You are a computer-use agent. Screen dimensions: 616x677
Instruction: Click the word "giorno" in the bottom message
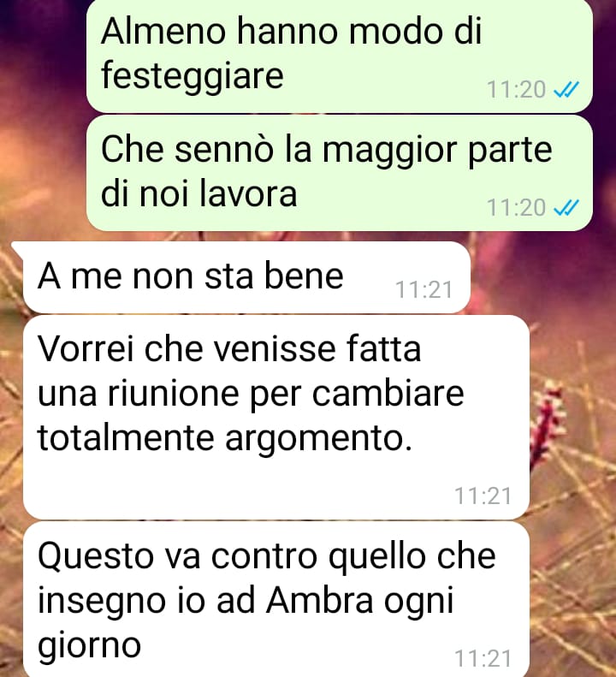tap(89, 646)
